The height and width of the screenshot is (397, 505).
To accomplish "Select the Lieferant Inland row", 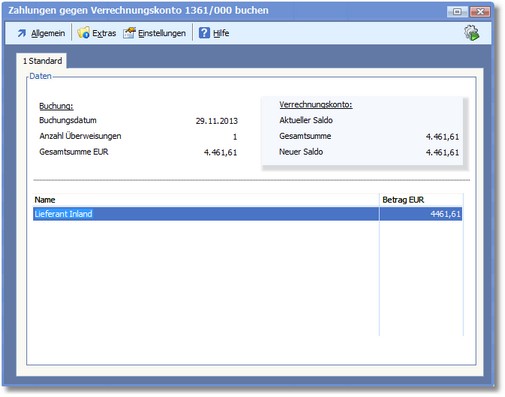I will (x=247, y=214).
